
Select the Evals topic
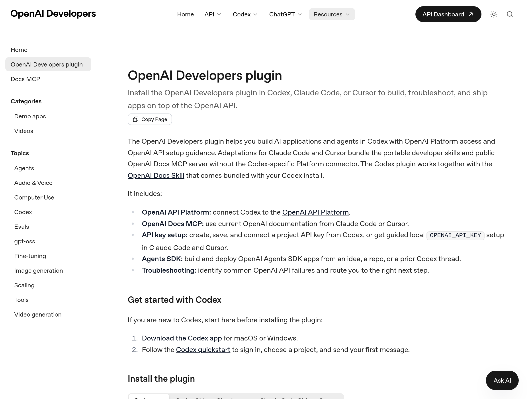[22, 227]
